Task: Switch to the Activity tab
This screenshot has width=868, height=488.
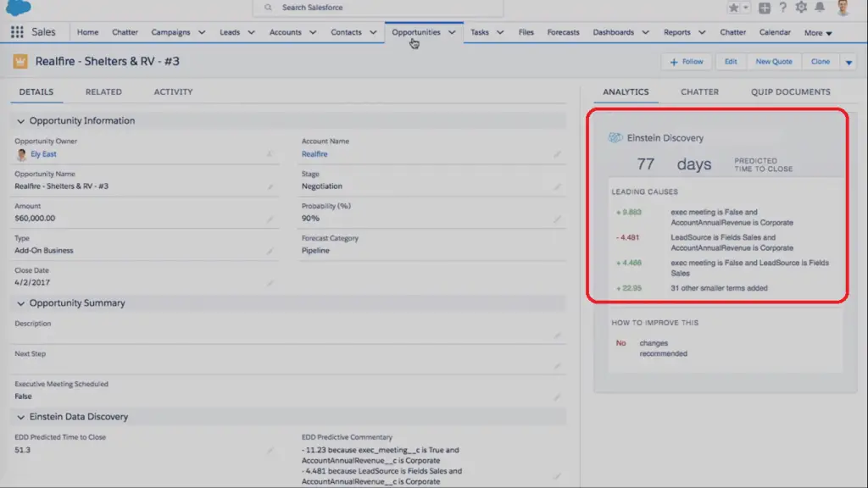Action: click(173, 91)
